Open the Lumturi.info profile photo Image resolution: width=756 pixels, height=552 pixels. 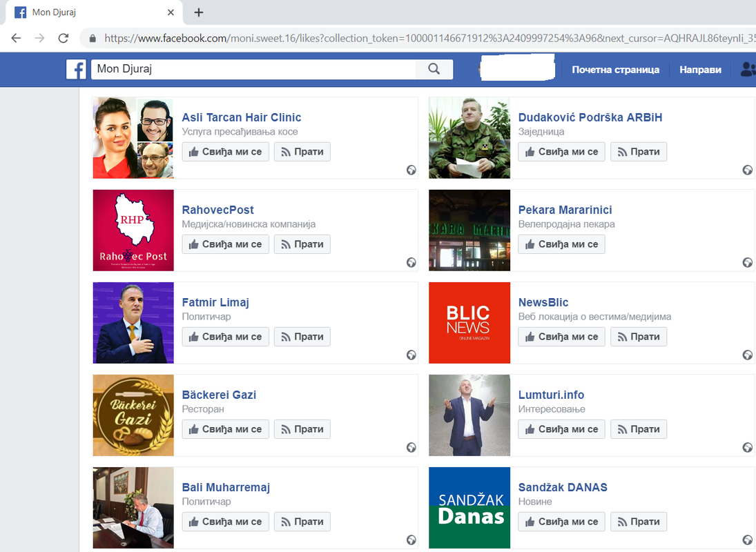pos(469,415)
